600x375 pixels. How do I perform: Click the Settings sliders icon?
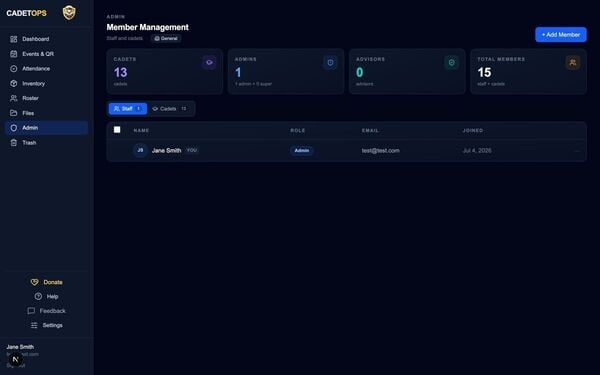point(34,325)
